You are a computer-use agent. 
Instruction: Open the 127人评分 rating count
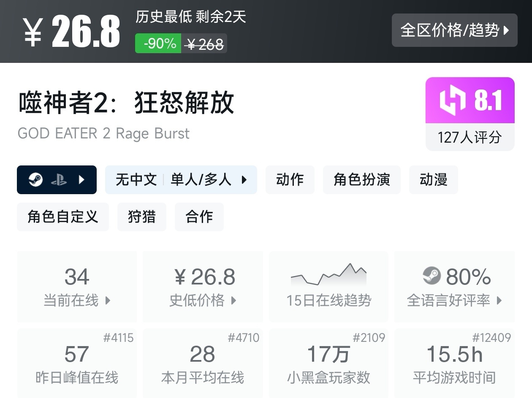[x=470, y=137]
